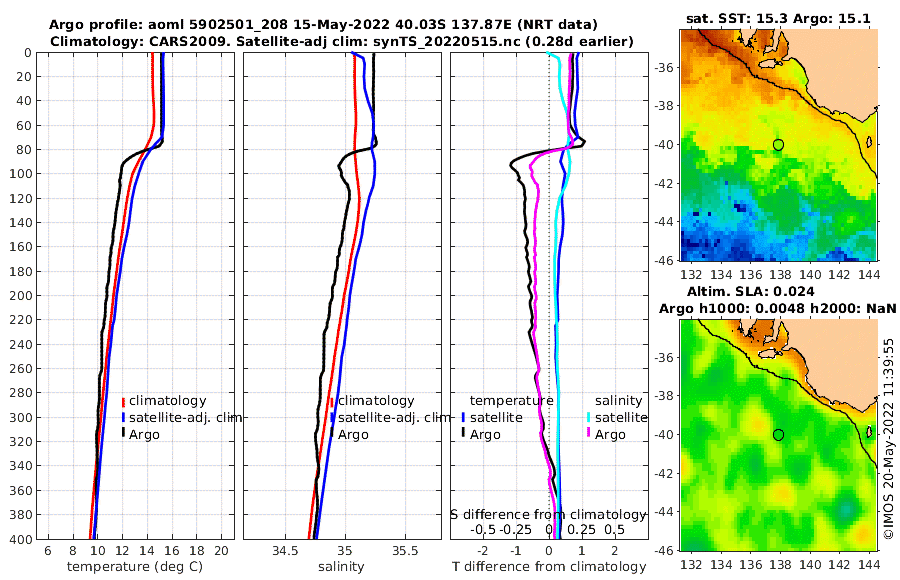Click red climatology swatch in temperature legend
The image size is (900, 580).
click(x=123, y=401)
